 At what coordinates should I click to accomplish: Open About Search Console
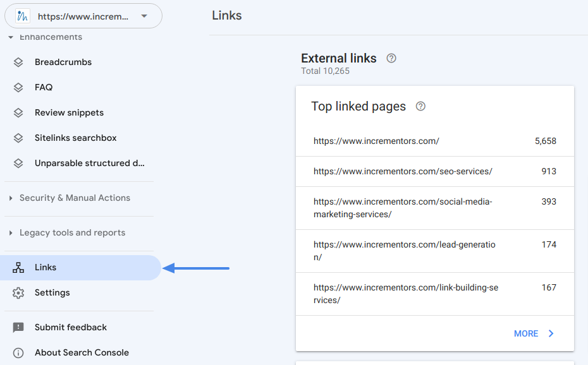[x=81, y=352]
